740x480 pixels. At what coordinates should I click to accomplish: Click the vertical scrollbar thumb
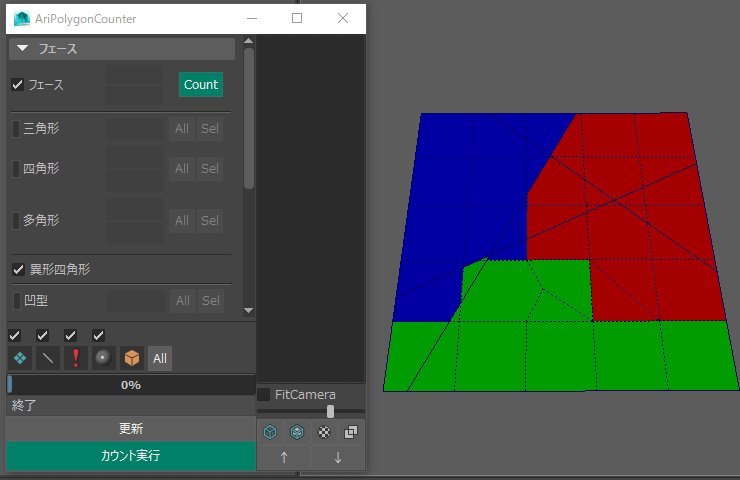(249, 118)
